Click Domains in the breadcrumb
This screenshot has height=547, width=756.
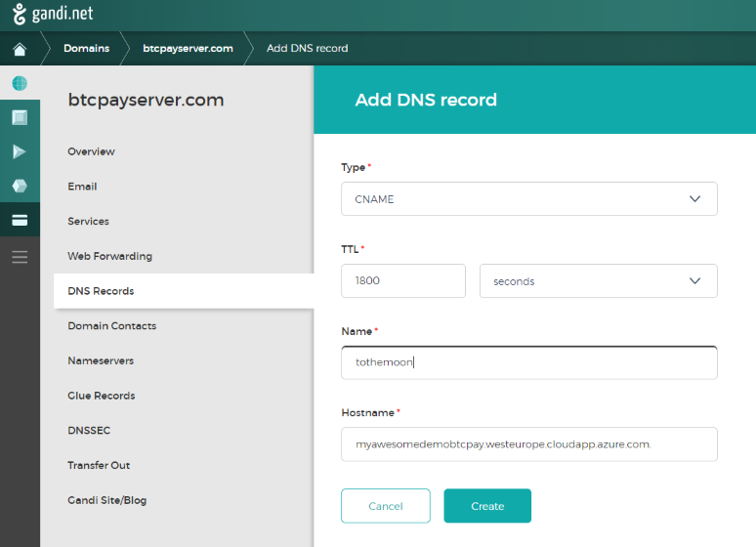86,48
